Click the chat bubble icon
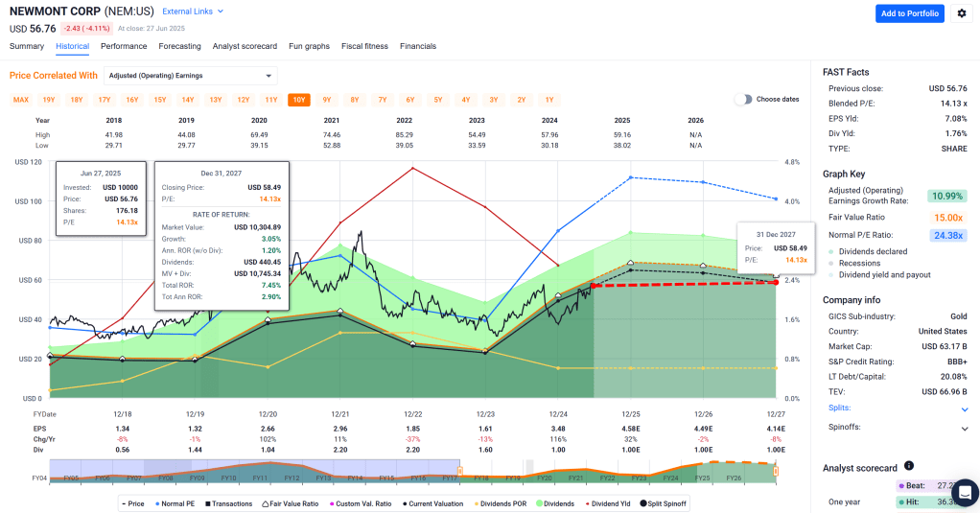Viewport: 980px width, 513px height. pyautogui.click(x=966, y=492)
